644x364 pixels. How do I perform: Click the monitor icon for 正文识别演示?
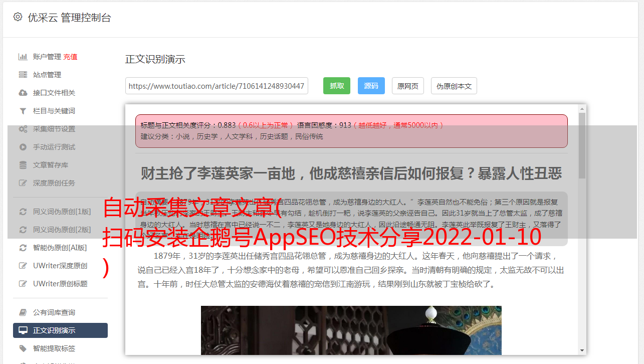23,330
